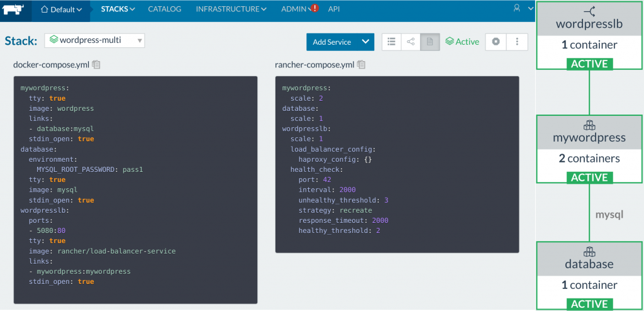The height and width of the screenshot is (311, 644).
Task: Open the STACKS menu
Action: click(118, 9)
